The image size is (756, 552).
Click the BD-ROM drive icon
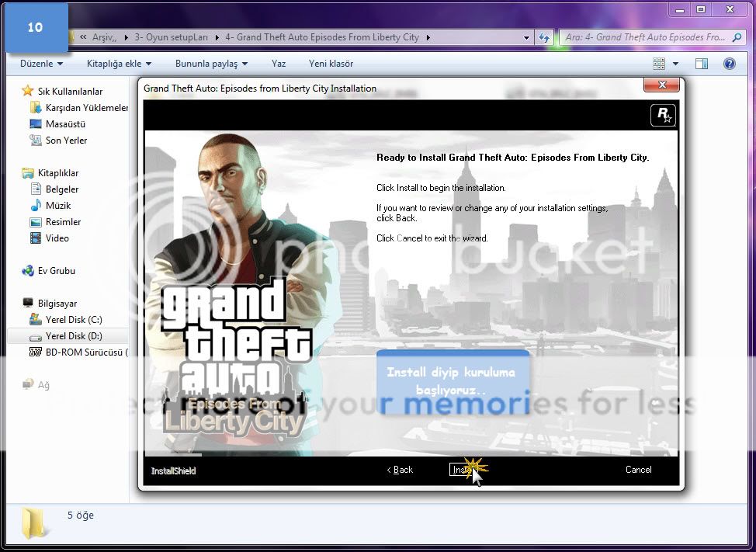point(35,352)
